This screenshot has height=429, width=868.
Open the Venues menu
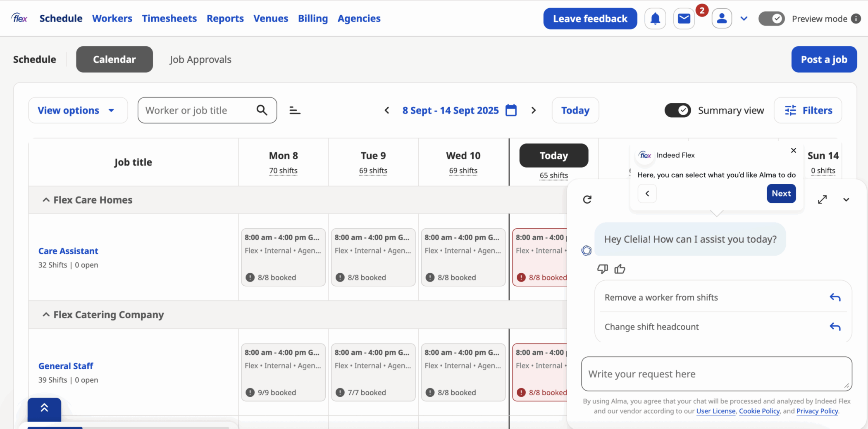pyautogui.click(x=271, y=18)
